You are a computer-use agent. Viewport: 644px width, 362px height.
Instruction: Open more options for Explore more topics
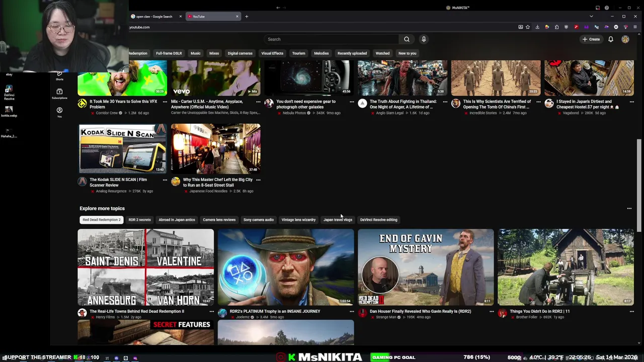tap(629, 208)
